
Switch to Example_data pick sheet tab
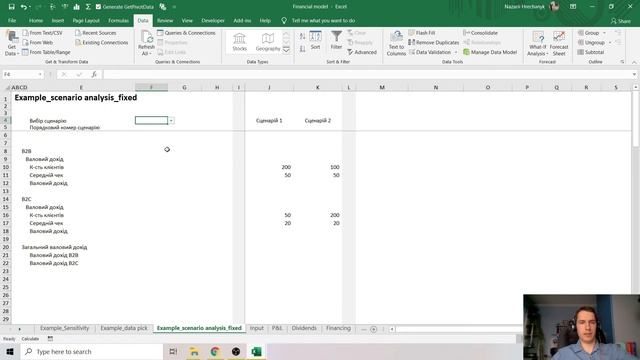coord(124,328)
